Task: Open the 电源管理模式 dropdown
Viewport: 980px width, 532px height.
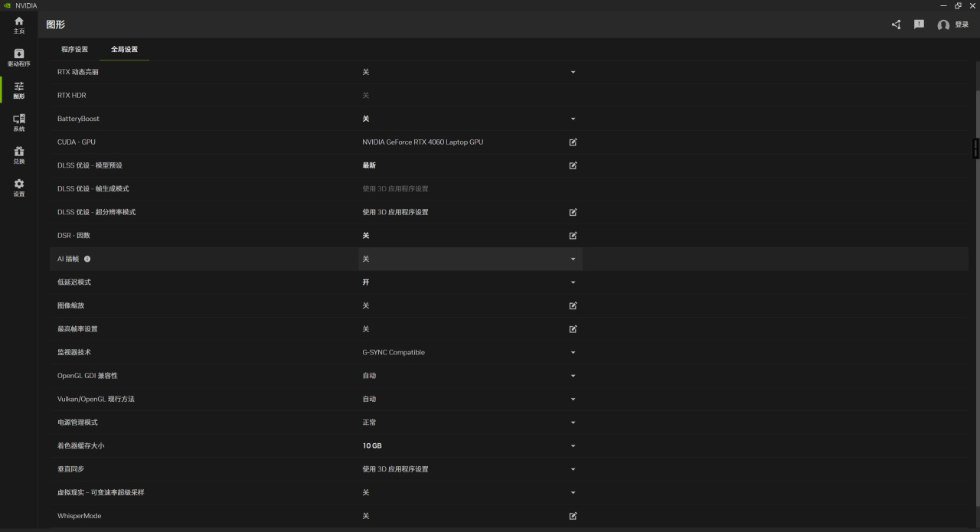Action: [573, 423]
